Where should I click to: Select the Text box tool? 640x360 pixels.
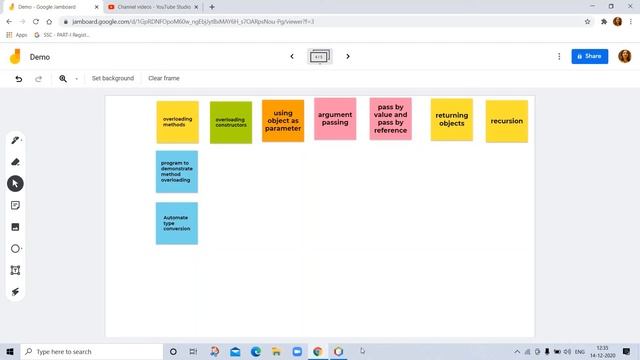pos(15,270)
